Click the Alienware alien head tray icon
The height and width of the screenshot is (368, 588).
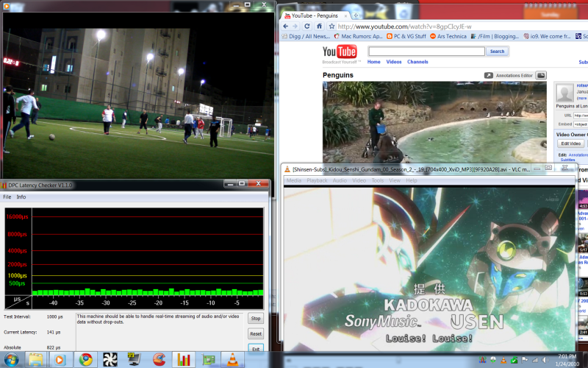tap(493, 360)
